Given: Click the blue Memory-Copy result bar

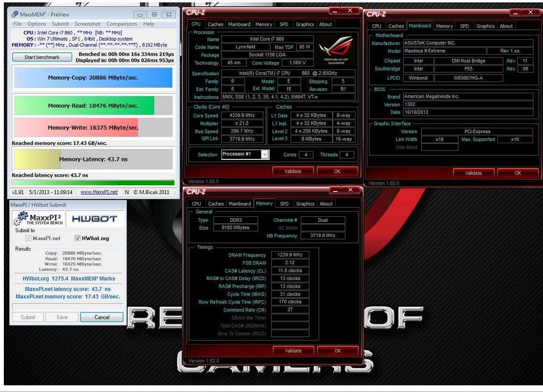Looking at the screenshot, I should [x=93, y=77].
